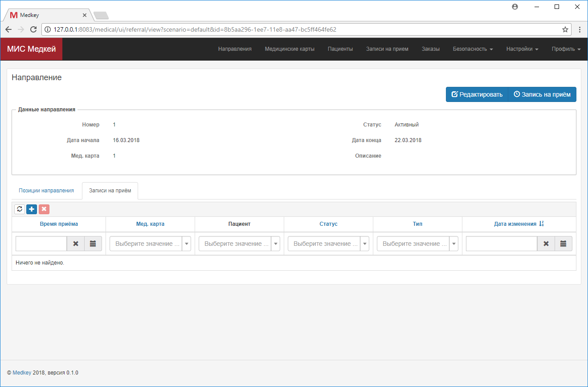Screen dimensions: 588x387
Task: Bookmark the page with the star icon
Action: coord(566,29)
